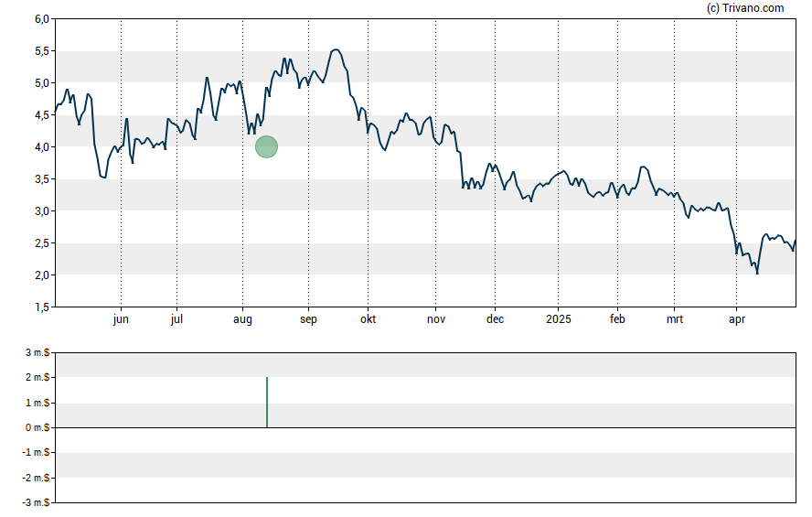Image resolution: width=812 pixels, height=517 pixels.
Task: Click the 4,0 price axis value
Action: pyautogui.click(x=42, y=147)
